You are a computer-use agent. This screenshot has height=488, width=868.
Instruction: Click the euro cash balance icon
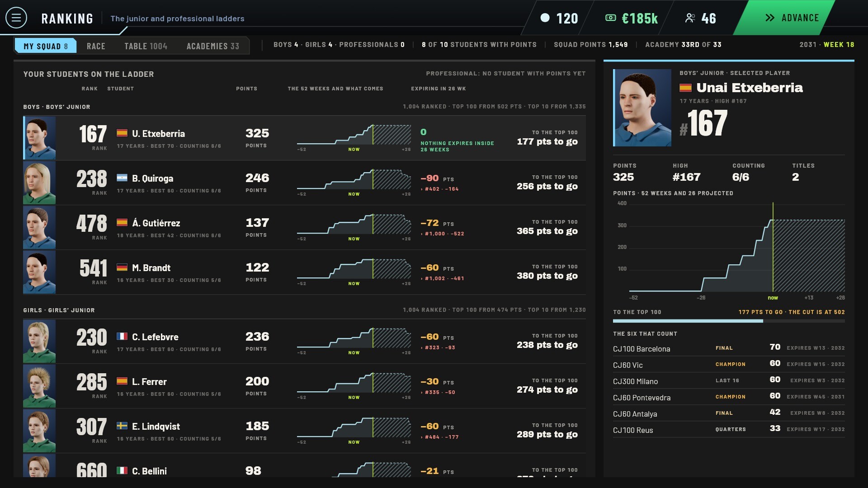[x=611, y=18]
